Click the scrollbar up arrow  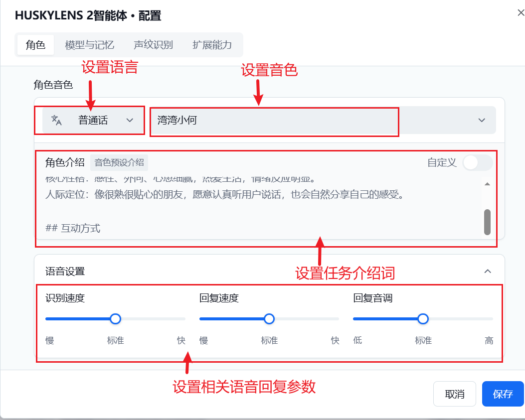tap(487, 184)
